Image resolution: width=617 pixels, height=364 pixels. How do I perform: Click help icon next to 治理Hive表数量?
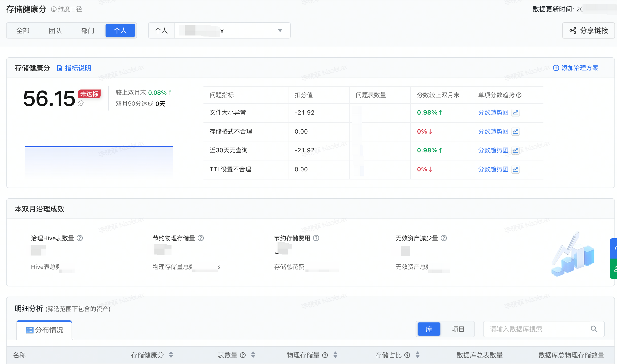click(x=80, y=238)
